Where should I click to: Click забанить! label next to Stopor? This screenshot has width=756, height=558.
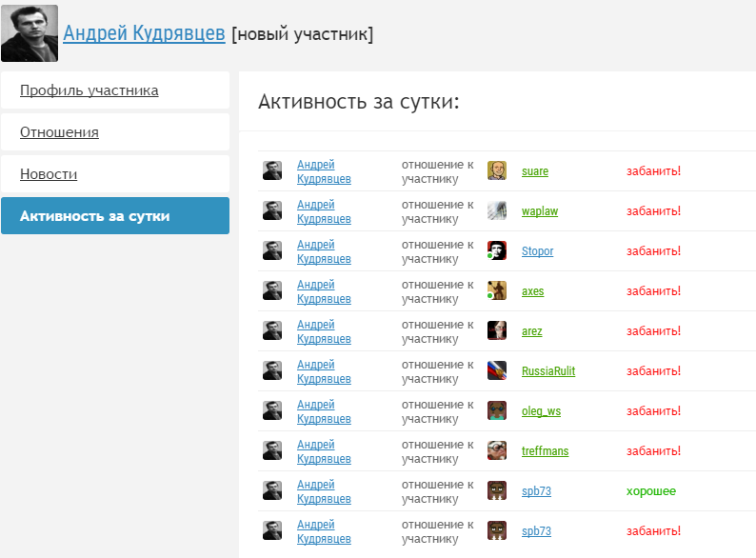[653, 251]
